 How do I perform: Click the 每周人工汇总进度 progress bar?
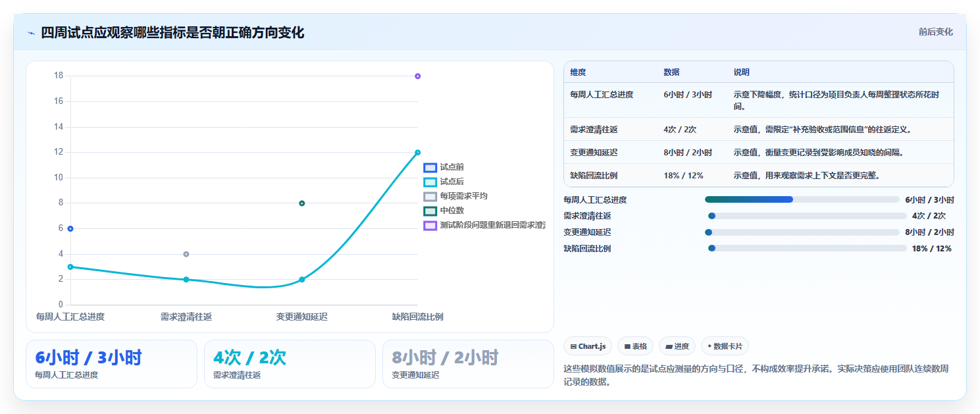tap(802, 199)
